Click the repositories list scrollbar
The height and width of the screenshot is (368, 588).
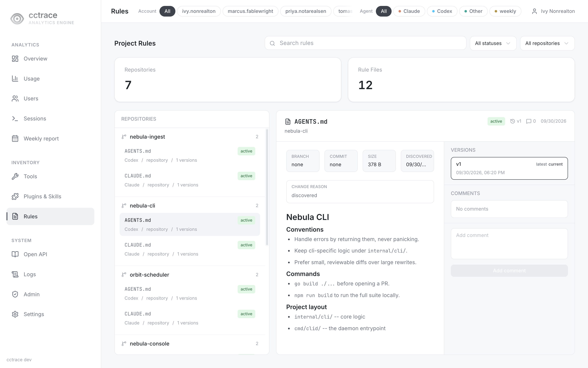tap(267, 187)
